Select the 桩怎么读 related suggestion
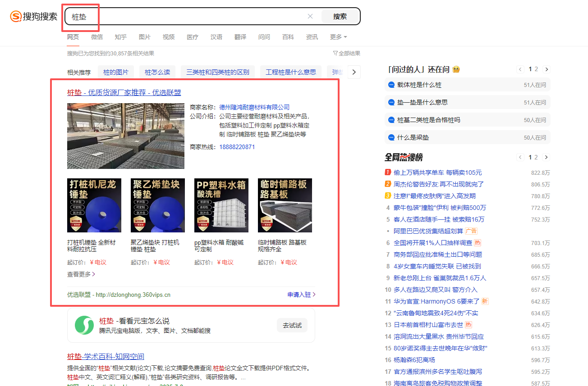The width and height of the screenshot is (588, 386). coord(157,72)
